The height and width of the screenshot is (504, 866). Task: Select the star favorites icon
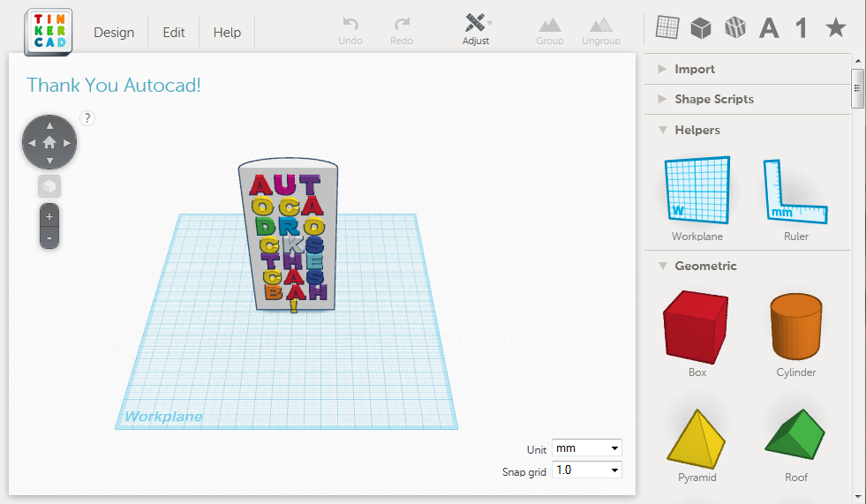pyautogui.click(x=836, y=27)
